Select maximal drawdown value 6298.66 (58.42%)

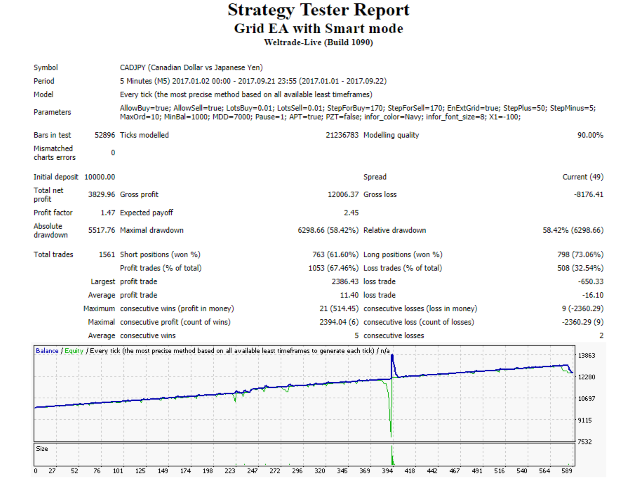pyautogui.click(x=328, y=231)
